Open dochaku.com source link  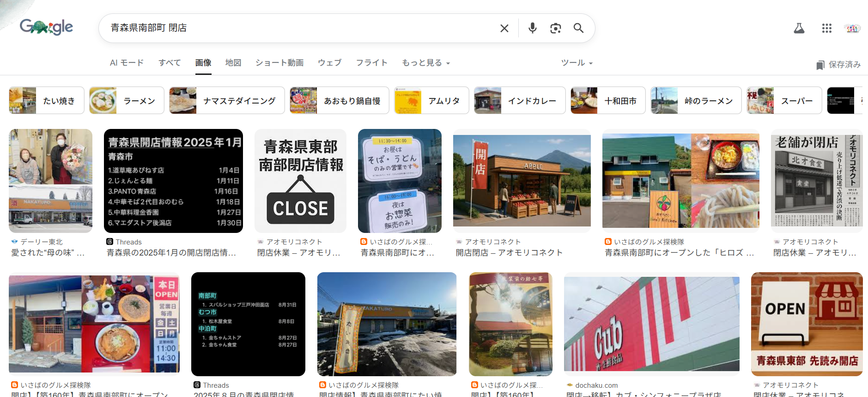coord(592,385)
